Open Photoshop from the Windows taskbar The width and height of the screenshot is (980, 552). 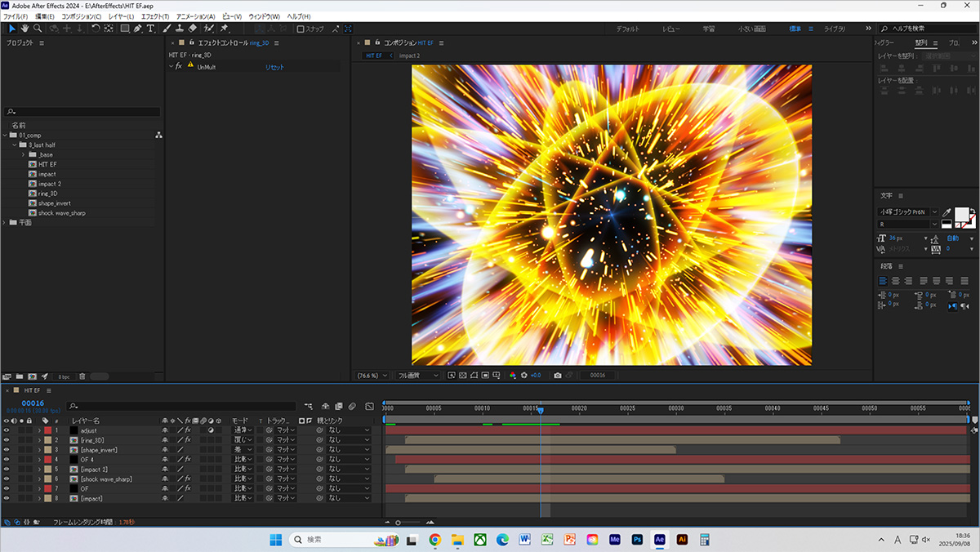[x=637, y=540]
